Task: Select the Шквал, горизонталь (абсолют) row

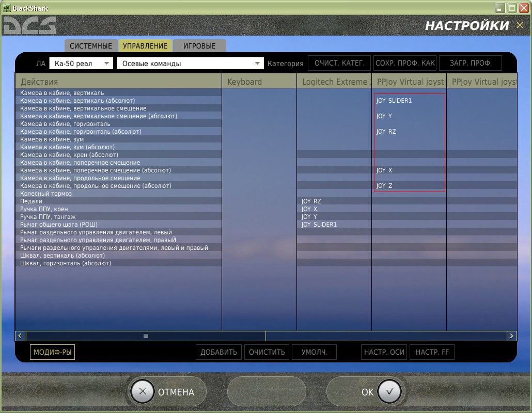Action: pyautogui.click(x=118, y=263)
